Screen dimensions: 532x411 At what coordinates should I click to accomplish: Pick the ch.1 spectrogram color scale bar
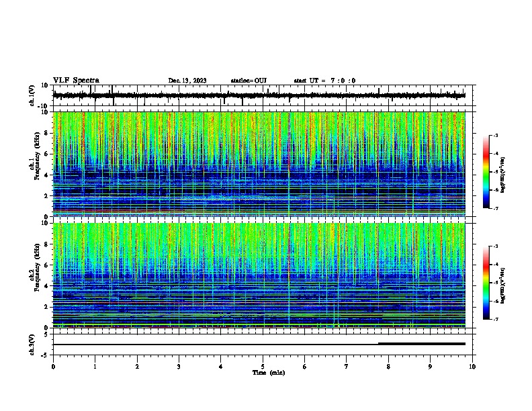(486, 172)
